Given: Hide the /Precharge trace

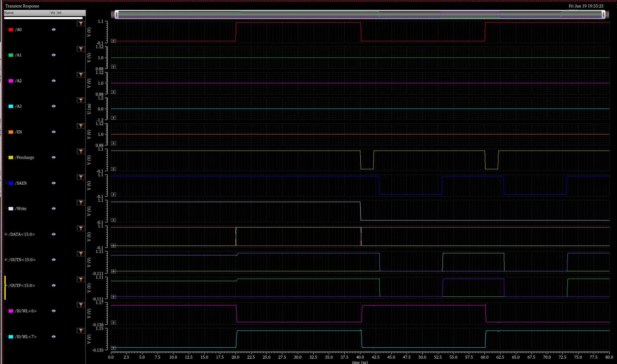Looking at the screenshot, I should pyautogui.click(x=54, y=158).
